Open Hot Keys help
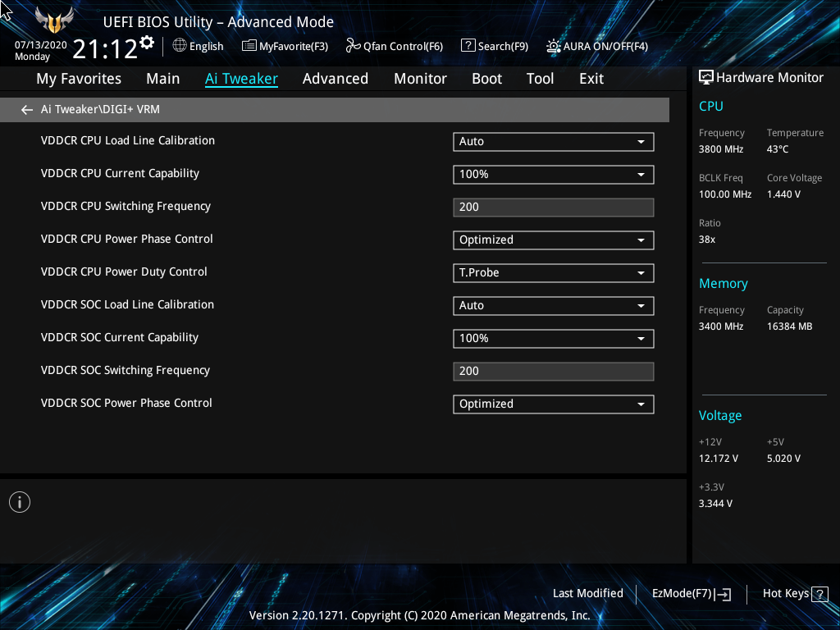 point(785,594)
